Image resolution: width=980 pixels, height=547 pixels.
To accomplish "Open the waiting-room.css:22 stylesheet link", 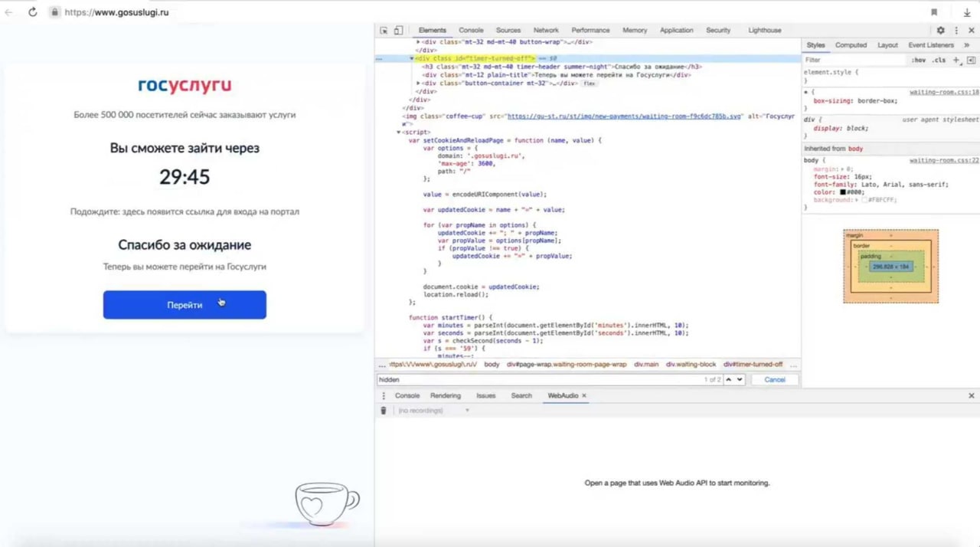I will tap(944, 160).
